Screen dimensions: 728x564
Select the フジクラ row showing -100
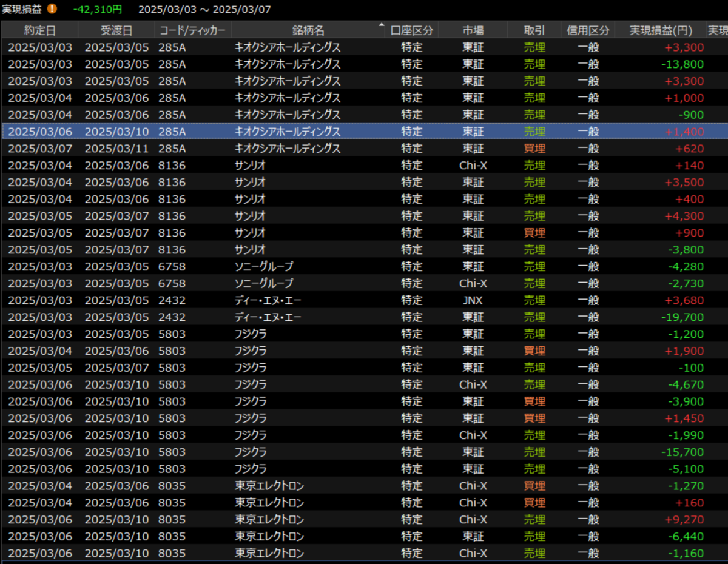coord(364,368)
